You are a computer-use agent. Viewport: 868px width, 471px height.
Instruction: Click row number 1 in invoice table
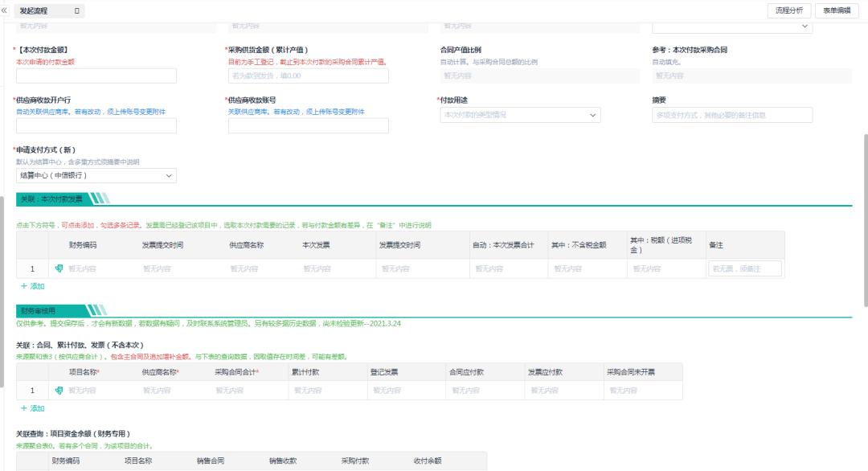pos(32,268)
